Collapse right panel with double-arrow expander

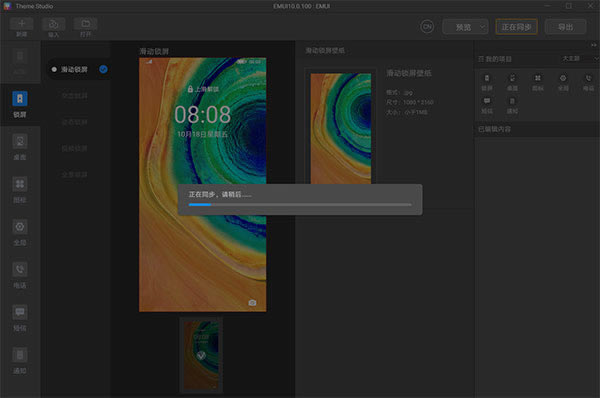(x=594, y=45)
